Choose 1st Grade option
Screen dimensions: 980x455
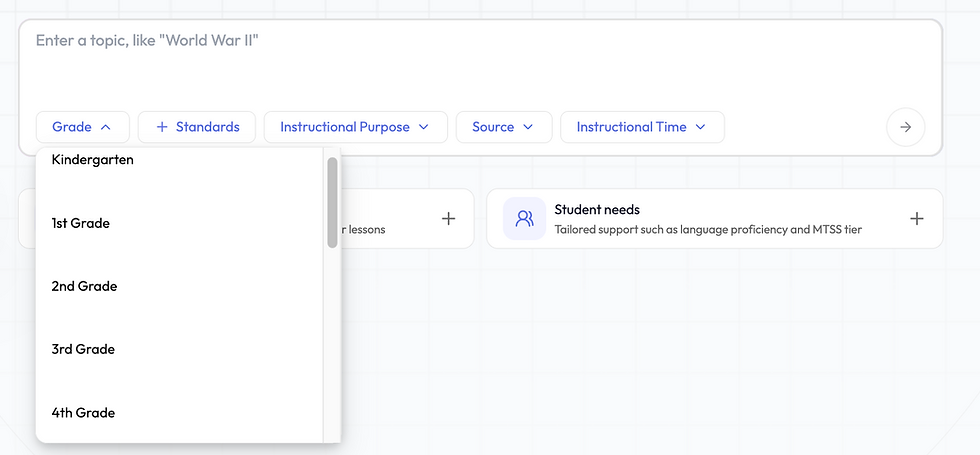tap(81, 223)
